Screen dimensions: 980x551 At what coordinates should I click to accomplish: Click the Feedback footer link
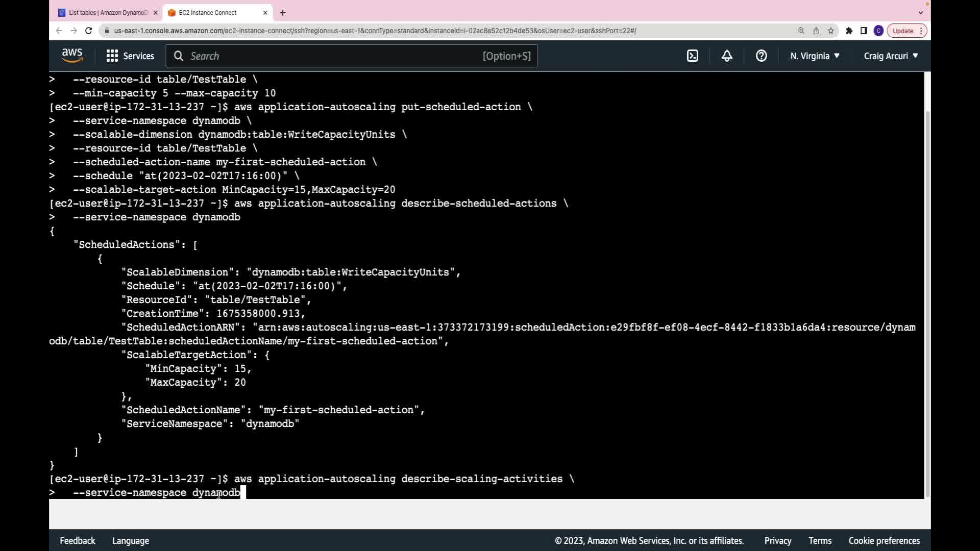click(x=78, y=541)
